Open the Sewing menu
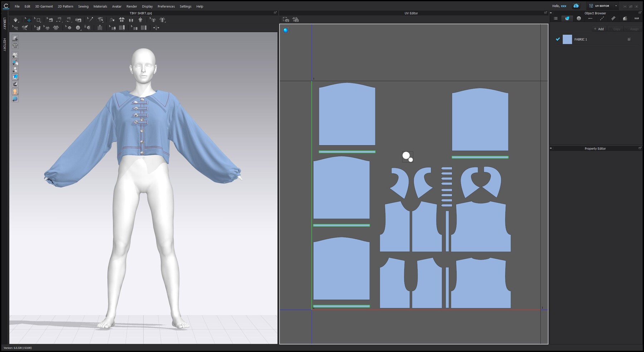The image size is (644, 352). tap(83, 6)
